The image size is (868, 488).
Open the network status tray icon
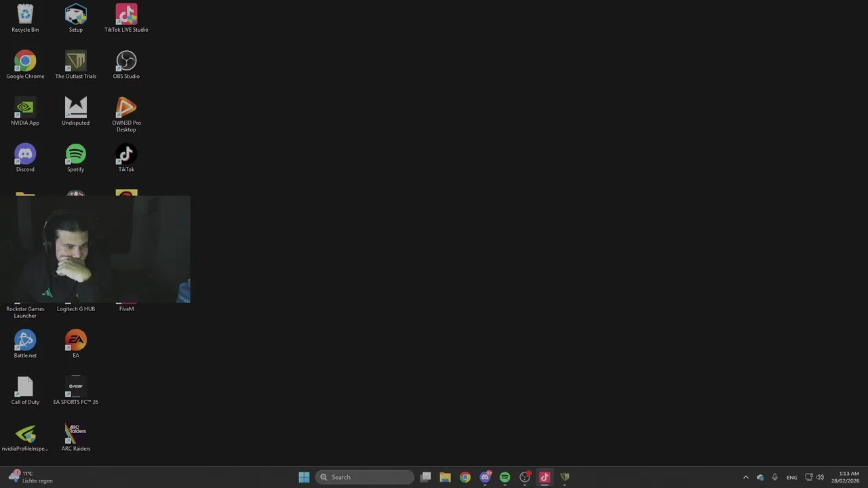coord(809,477)
